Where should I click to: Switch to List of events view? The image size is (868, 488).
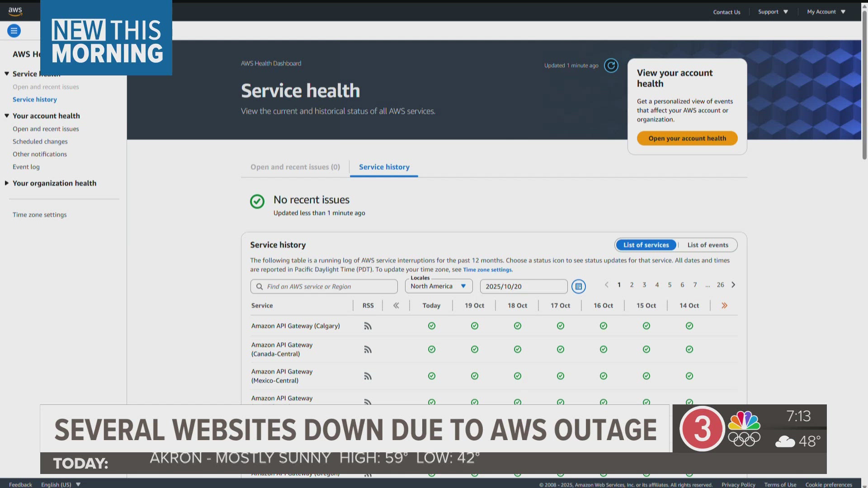click(708, 245)
